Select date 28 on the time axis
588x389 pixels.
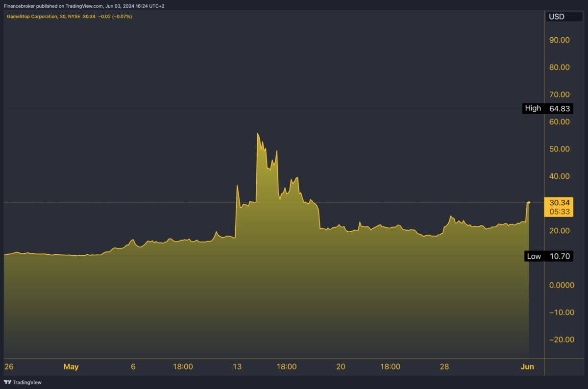[x=444, y=366]
